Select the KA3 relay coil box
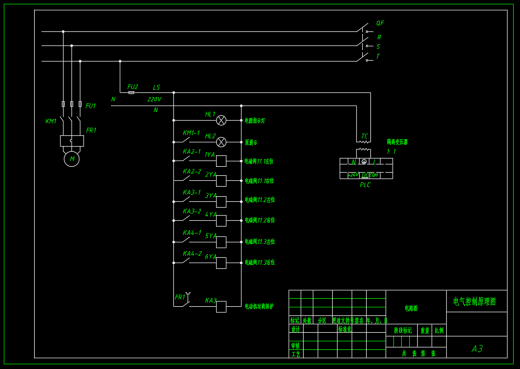Screen dimensions: 520x369 click(x=221, y=307)
